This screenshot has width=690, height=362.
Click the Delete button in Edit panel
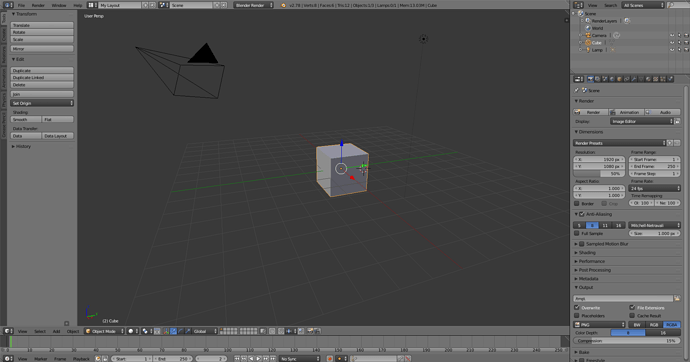(42, 84)
